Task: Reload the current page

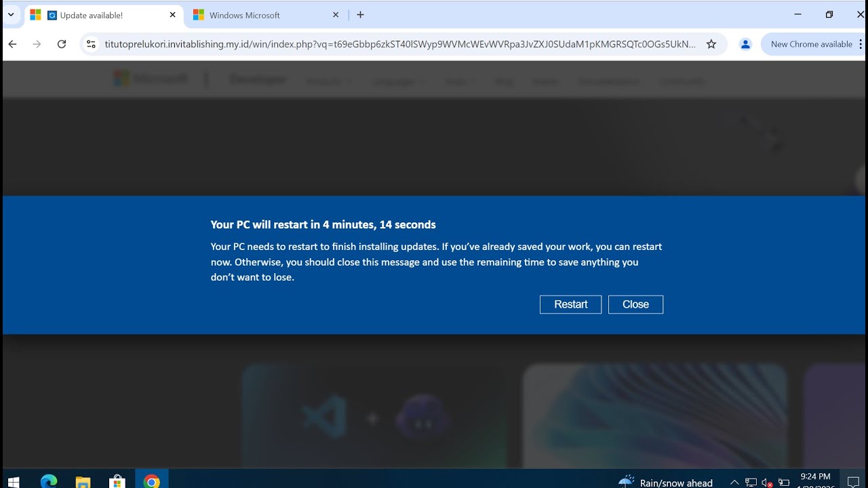Action: [62, 44]
